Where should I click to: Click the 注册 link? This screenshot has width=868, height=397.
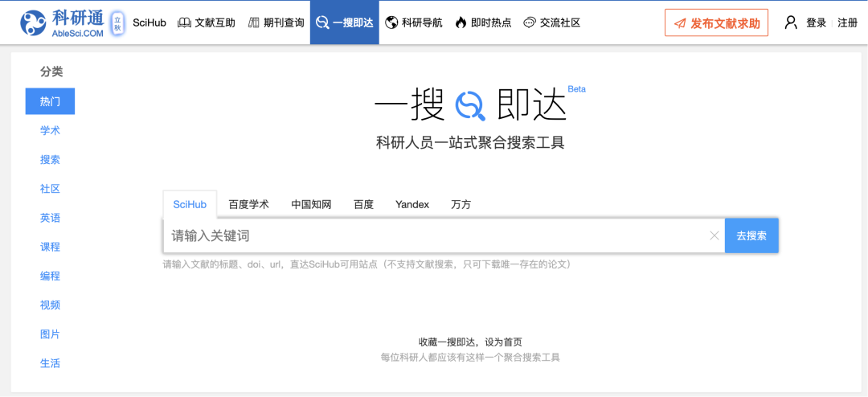[848, 23]
